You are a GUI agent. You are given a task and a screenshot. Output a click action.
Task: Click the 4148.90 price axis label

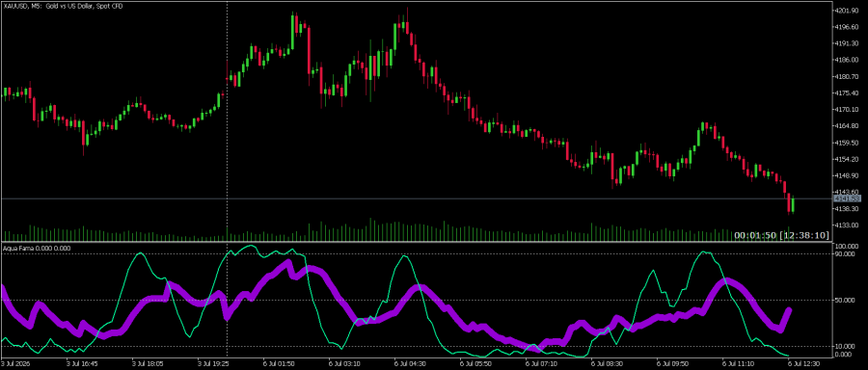point(848,176)
